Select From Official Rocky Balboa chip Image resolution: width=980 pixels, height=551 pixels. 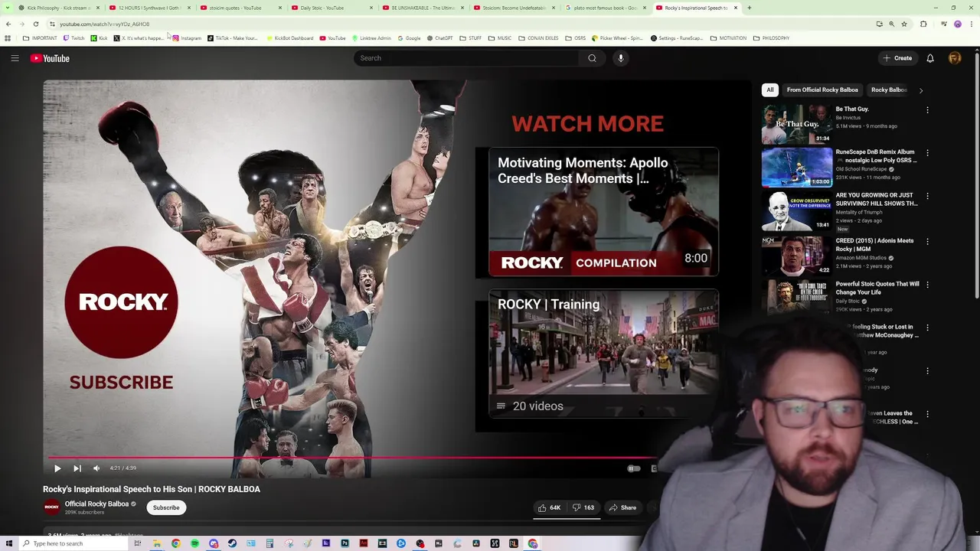click(x=822, y=90)
